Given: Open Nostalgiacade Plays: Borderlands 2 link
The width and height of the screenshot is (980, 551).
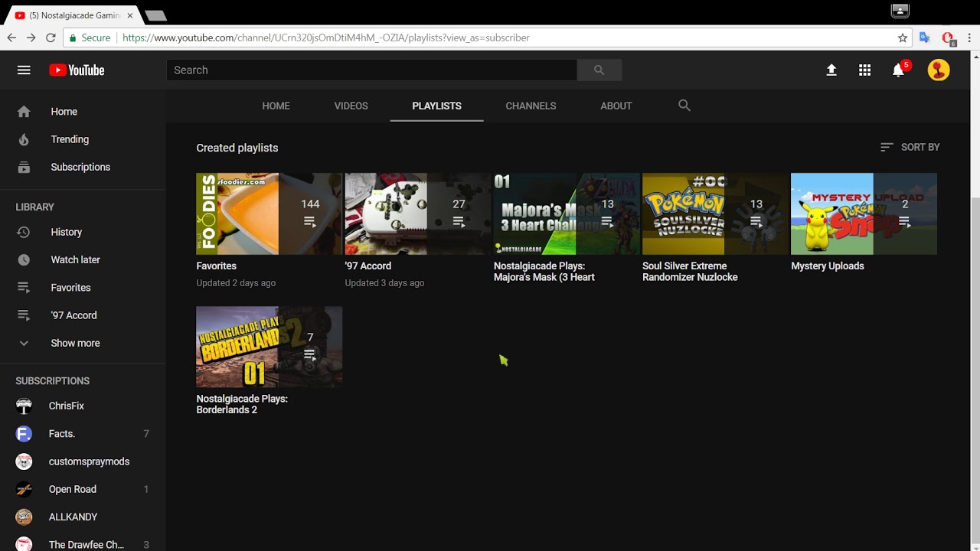Looking at the screenshot, I should coord(242,404).
